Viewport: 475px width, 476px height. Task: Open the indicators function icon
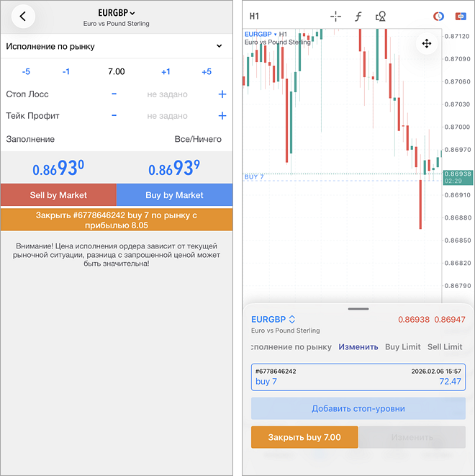point(358,17)
